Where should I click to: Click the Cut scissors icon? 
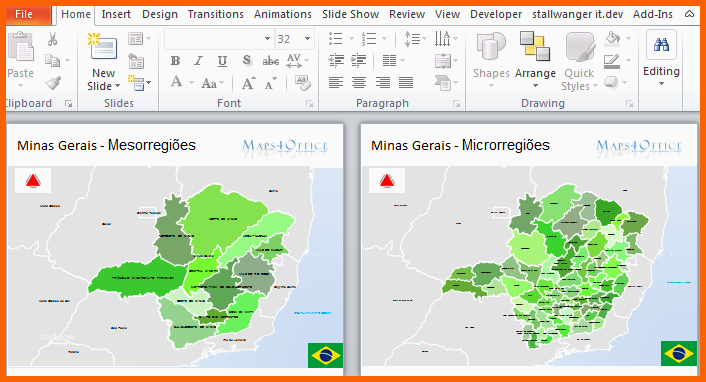click(x=53, y=39)
